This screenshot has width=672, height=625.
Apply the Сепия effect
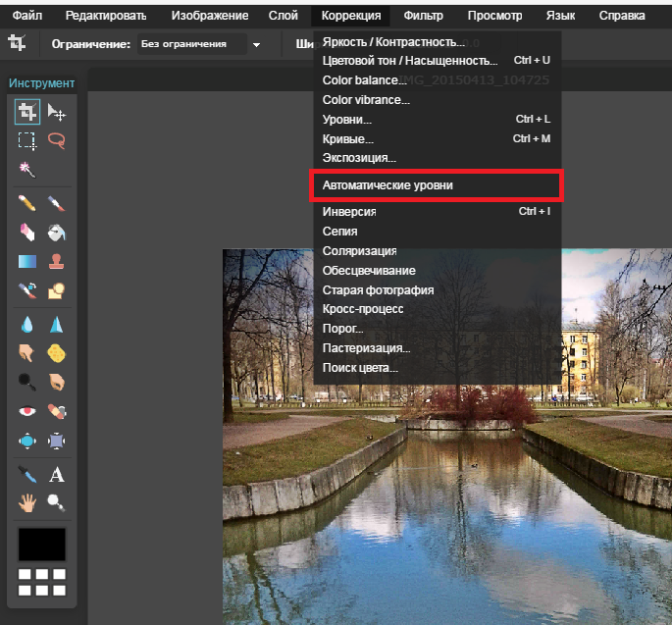pyautogui.click(x=340, y=232)
